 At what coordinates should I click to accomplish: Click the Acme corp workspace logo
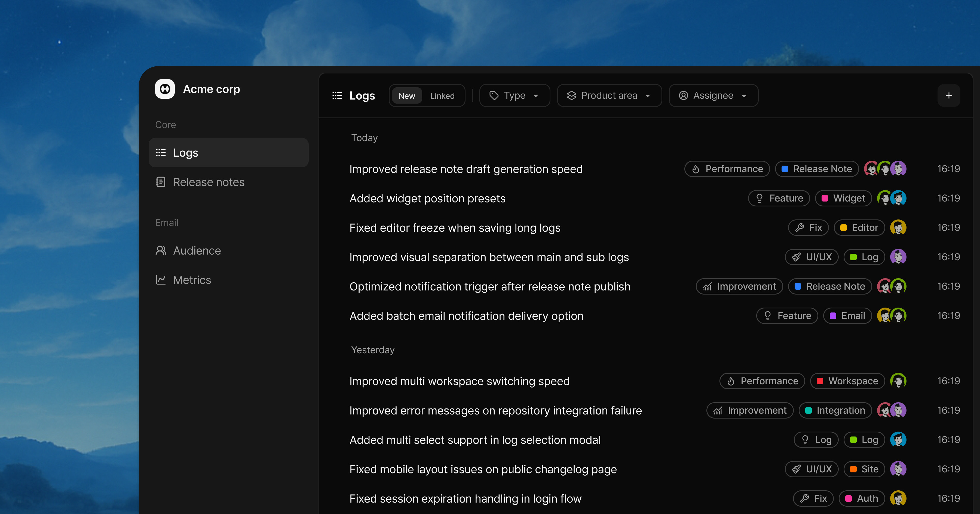pos(165,89)
